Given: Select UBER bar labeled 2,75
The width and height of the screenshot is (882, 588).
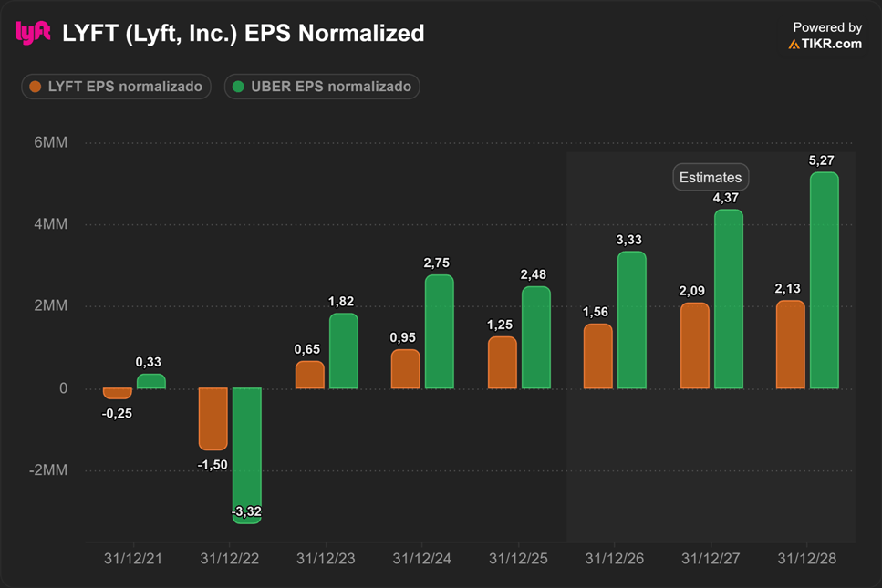Looking at the screenshot, I should point(440,332).
